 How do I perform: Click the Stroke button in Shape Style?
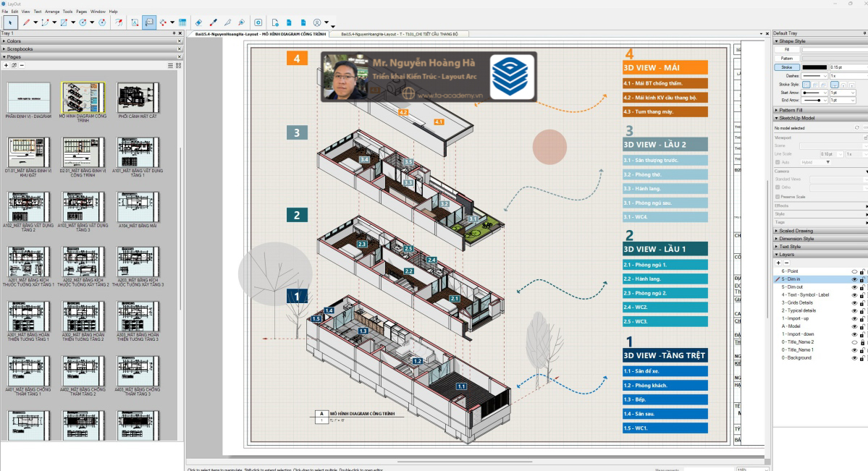pyautogui.click(x=787, y=67)
